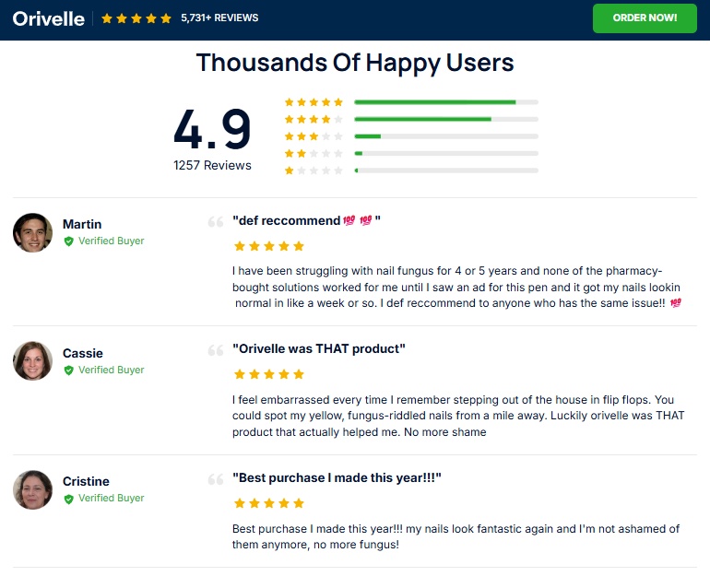
Task: Select the five-star rating bar
Action: pos(445,102)
